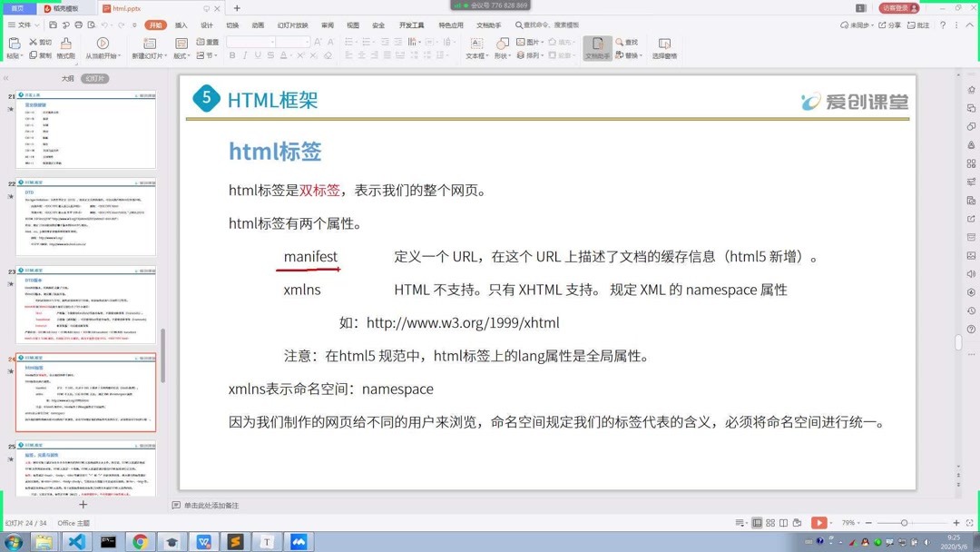
Task: Open the font name dropdown
Action: tap(272, 42)
